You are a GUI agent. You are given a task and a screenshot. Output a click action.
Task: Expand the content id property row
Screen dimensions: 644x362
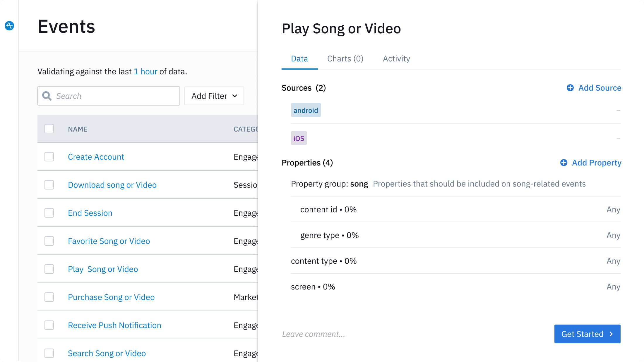pos(328,209)
